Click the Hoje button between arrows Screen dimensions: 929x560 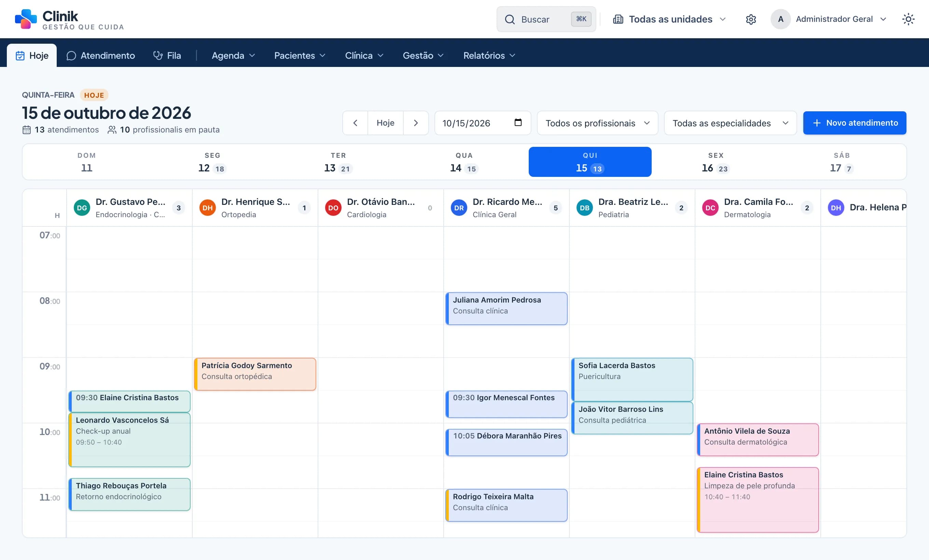point(385,123)
